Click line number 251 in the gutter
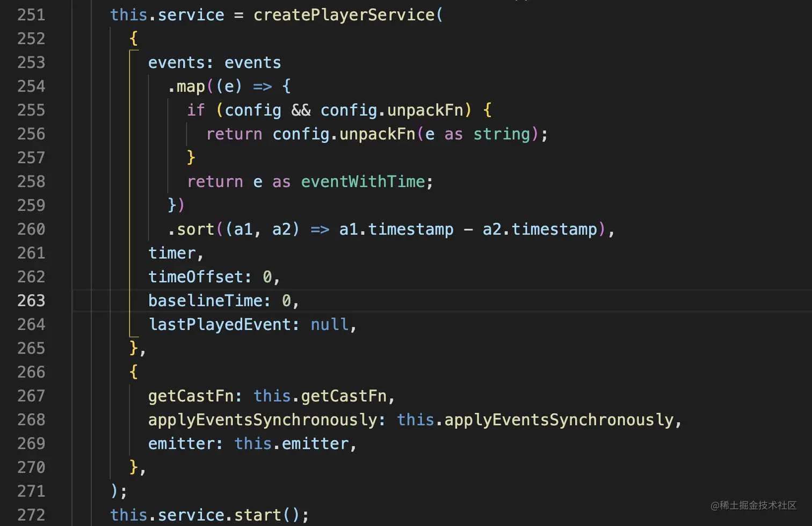Screen dimensions: 812x526 point(31,14)
